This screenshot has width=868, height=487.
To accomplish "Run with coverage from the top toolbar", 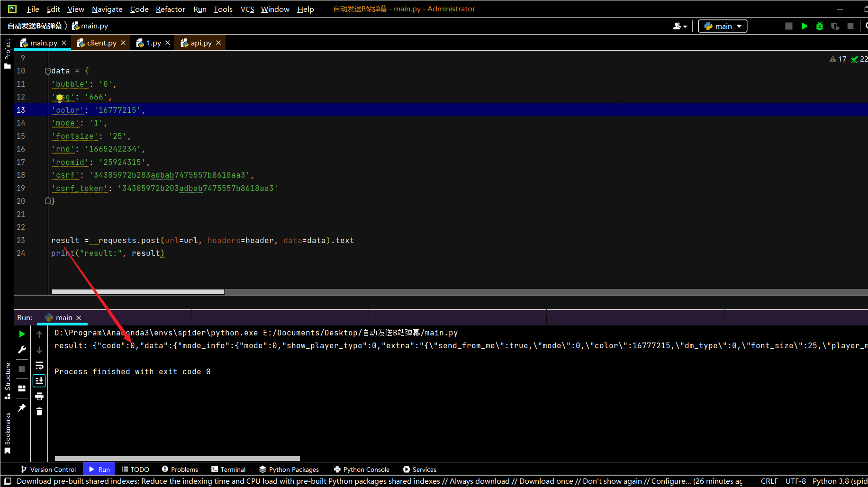I will point(835,26).
